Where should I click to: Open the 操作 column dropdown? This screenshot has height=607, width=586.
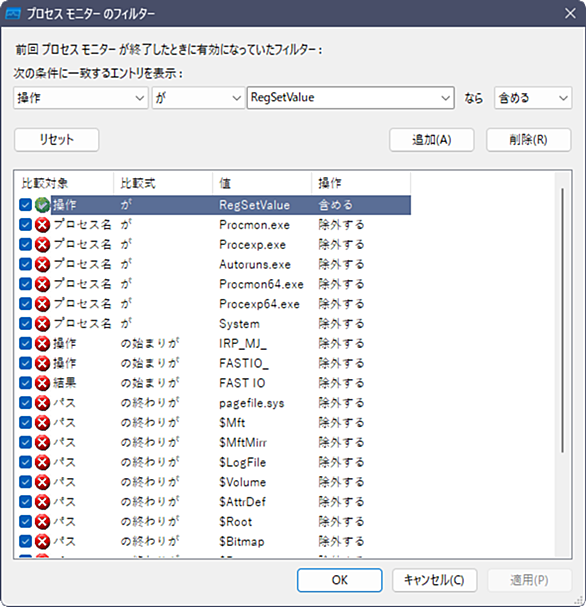[81, 98]
